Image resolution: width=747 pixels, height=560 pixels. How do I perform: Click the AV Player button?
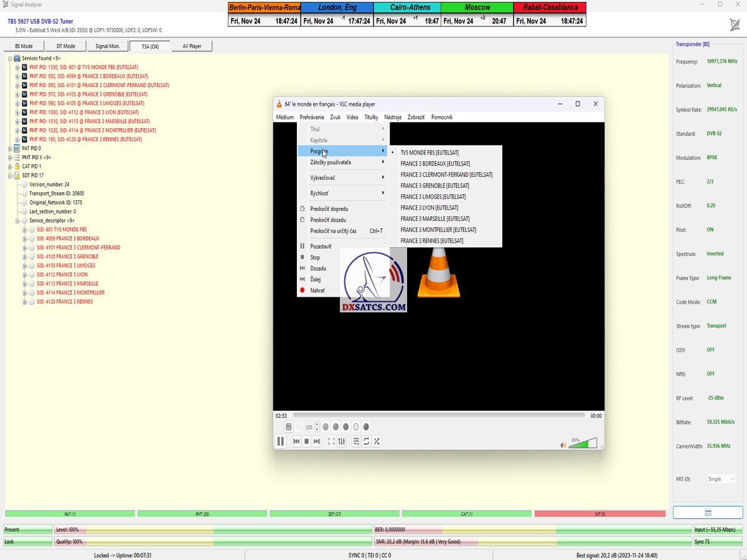click(x=192, y=46)
